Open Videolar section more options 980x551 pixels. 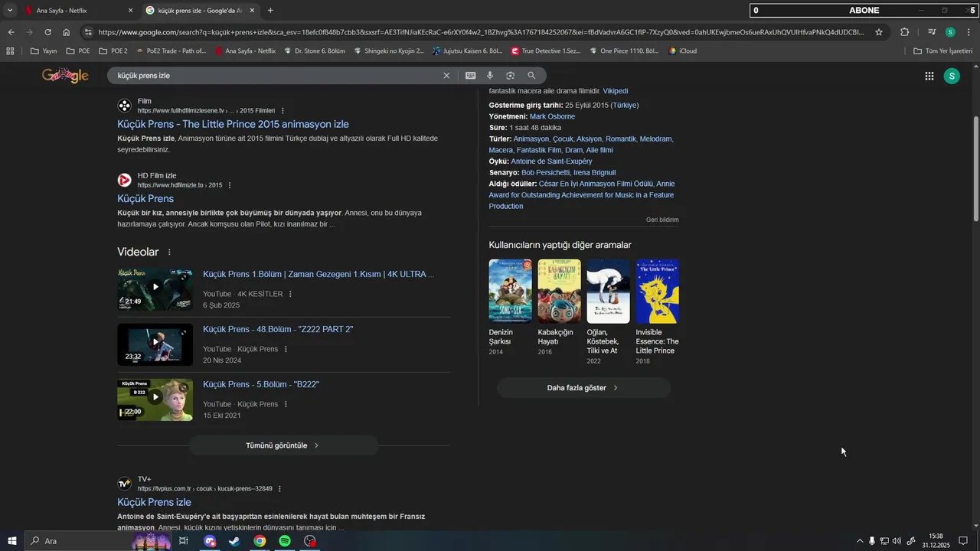click(169, 253)
